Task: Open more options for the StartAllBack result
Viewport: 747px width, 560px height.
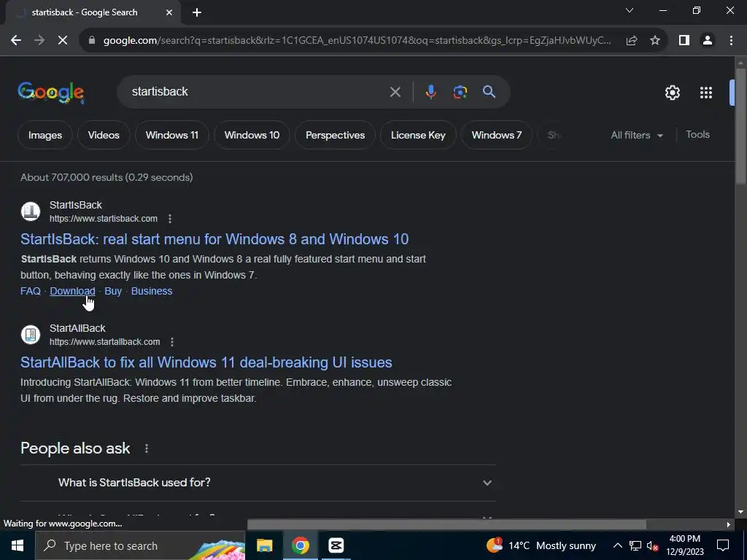Action: click(172, 342)
